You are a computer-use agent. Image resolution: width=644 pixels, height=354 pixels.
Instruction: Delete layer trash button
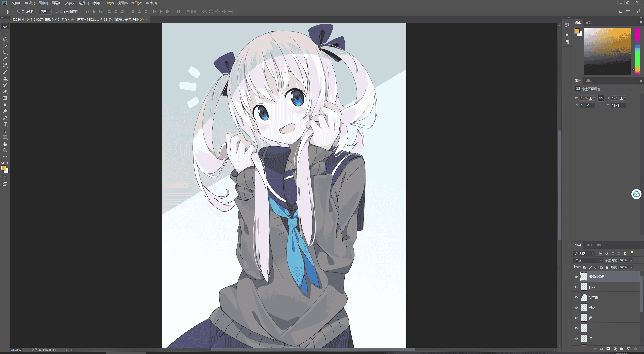[635, 349]
